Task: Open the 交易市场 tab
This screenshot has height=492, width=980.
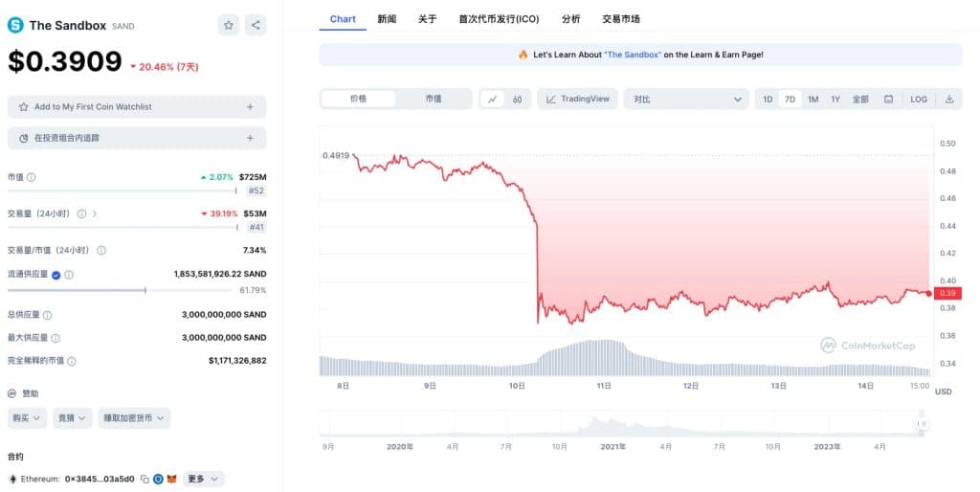Action: point(621,18)
